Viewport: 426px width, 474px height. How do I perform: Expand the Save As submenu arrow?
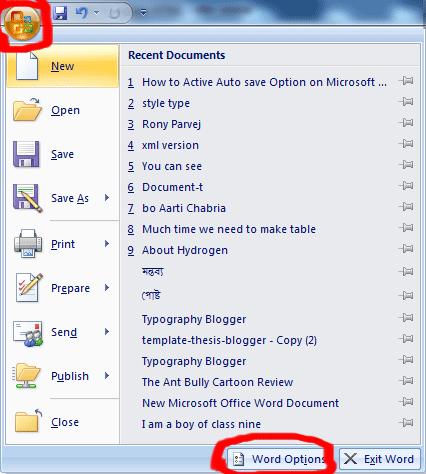pyautogui.click(x=107, y=198)
